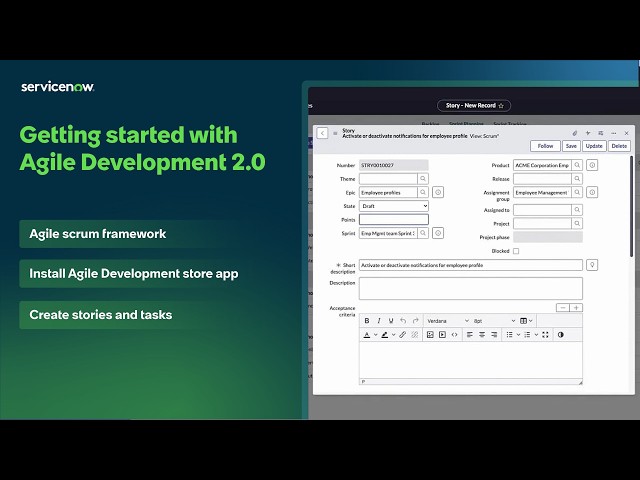Pick a highlight background color swatch
This screenshot has height=480, width=640.
pyautogui.click(x=384, y=335)
